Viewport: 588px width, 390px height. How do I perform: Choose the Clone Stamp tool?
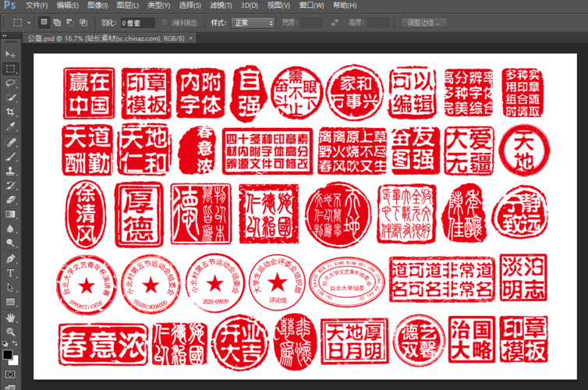coord(11,170)
